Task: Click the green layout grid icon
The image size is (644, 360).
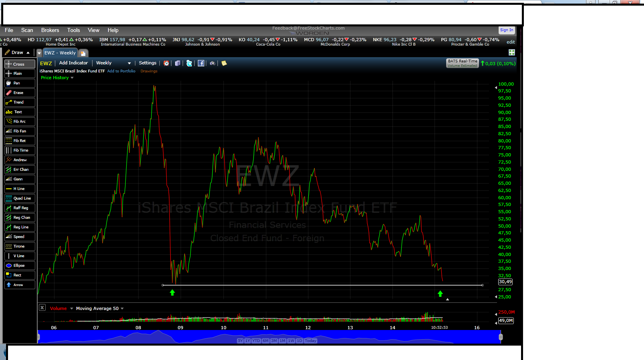Action: 512,52
